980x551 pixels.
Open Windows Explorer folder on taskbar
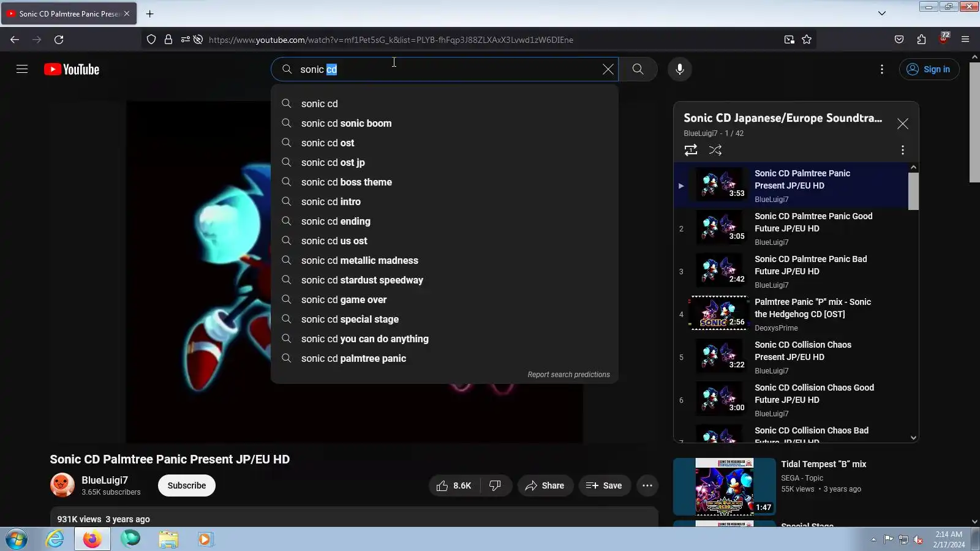(x=168, y=539)
